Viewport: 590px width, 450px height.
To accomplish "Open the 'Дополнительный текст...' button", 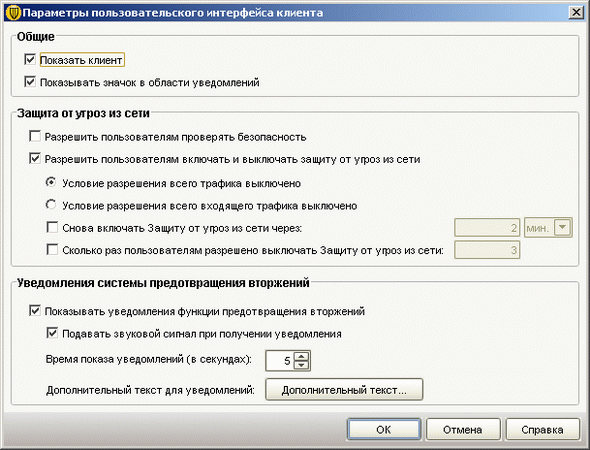I will pyautogui.click(x=344, y=390).
